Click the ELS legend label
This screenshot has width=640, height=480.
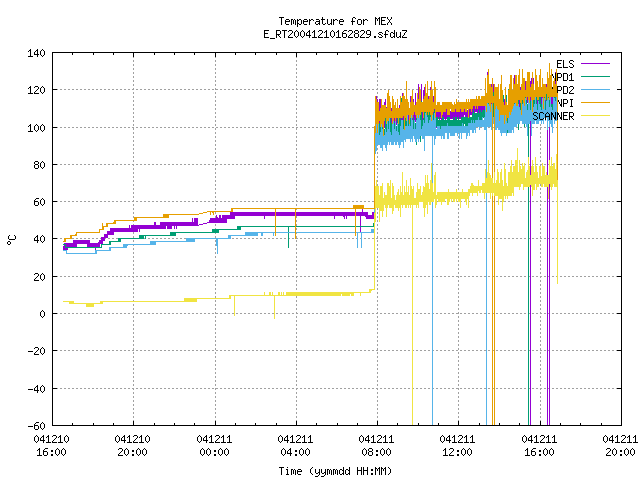pyautogui.click(x=565, y=64)
